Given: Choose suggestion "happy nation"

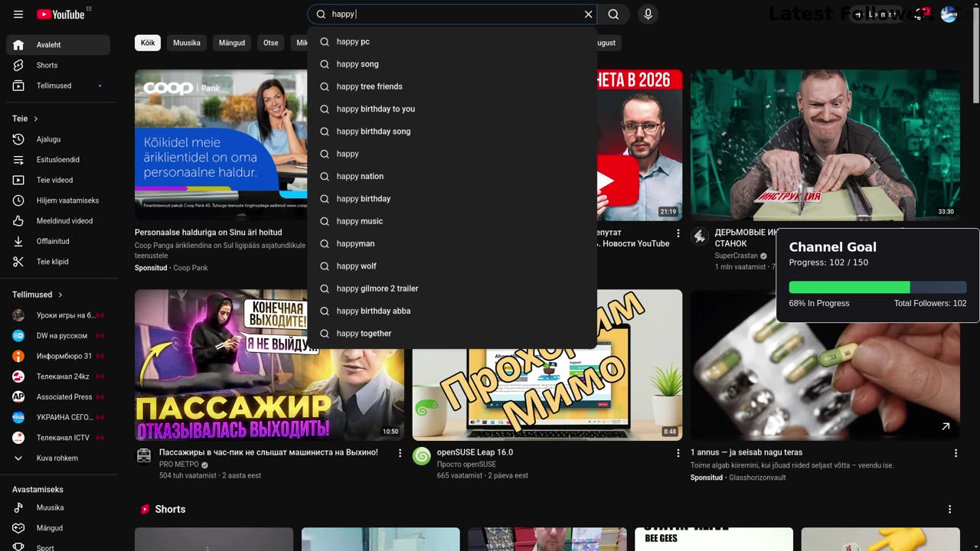Looking at the screenshot, I should tap(452, 177).
